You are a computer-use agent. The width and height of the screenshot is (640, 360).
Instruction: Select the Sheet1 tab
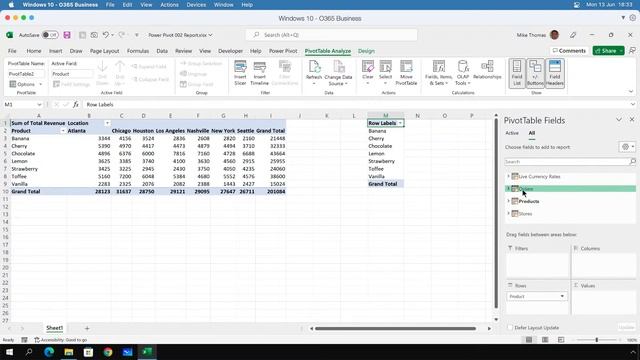click(x=54, y=328)
